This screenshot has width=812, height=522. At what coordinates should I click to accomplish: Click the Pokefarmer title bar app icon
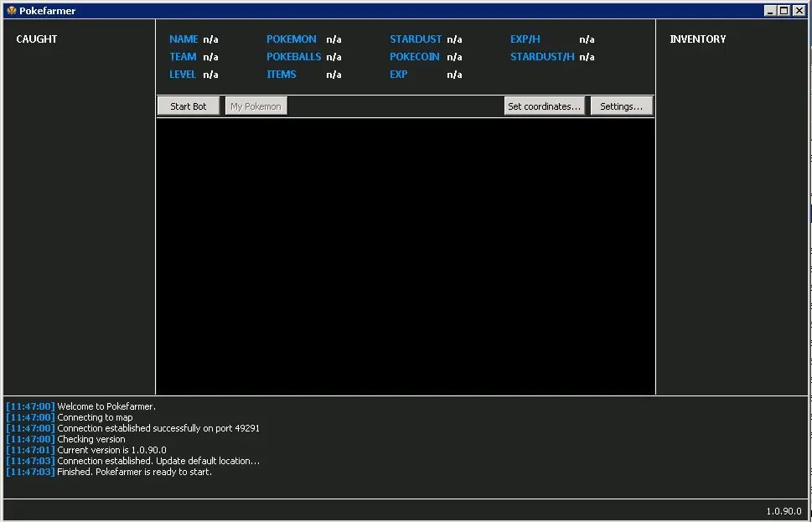point(11,10)
